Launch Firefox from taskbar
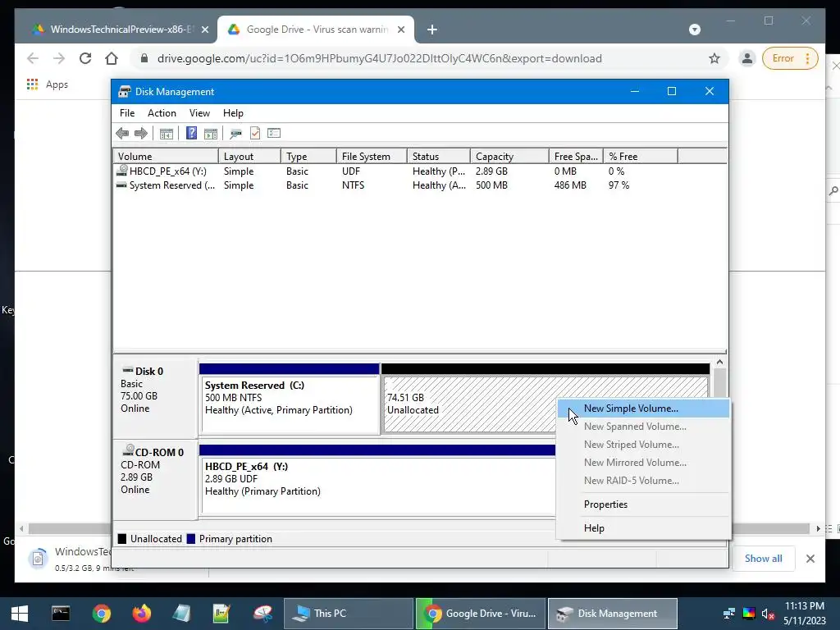The image size is (840, 630). click(142, 613)
